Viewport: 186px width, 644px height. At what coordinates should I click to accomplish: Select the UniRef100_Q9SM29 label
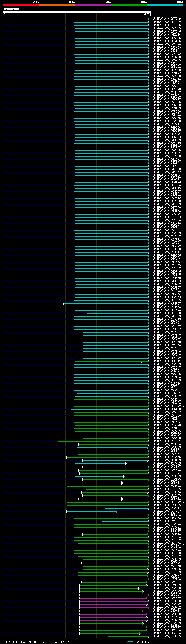point(167,476)
